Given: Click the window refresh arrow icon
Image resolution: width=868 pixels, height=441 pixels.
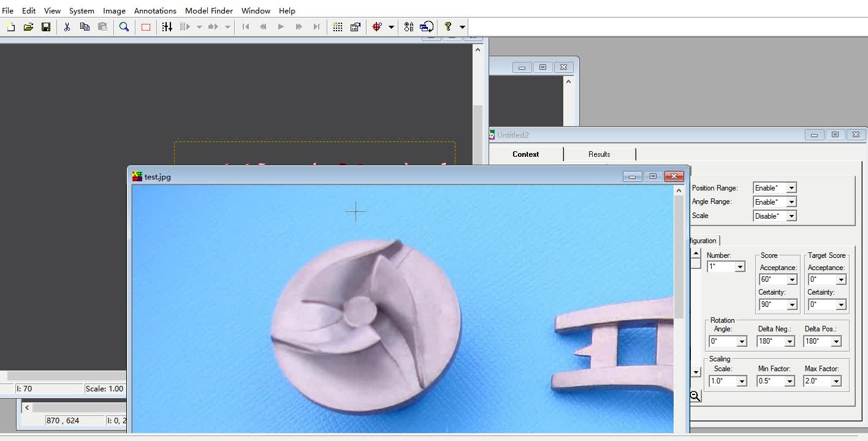Looking at the screenshot, I should point(427,27).
